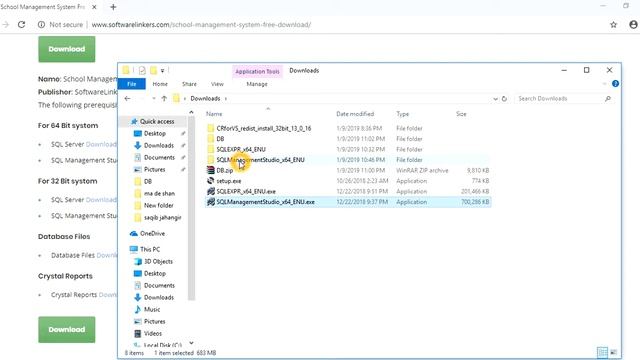Click the bottom green Download button

(67, 329)
